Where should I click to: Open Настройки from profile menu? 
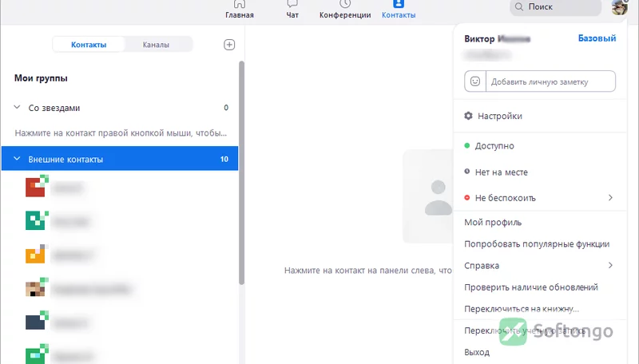click(x=540, y=116)
